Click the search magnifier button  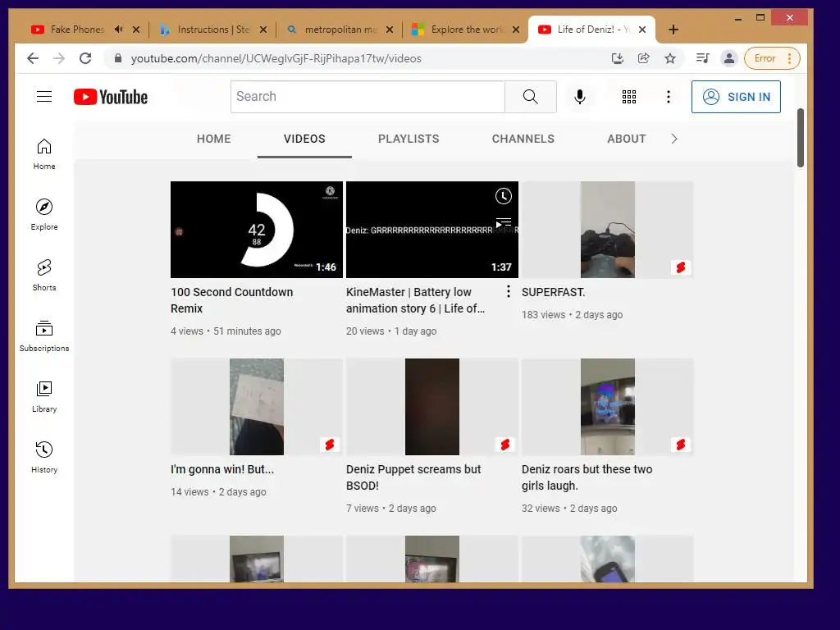tap(531, 97)
